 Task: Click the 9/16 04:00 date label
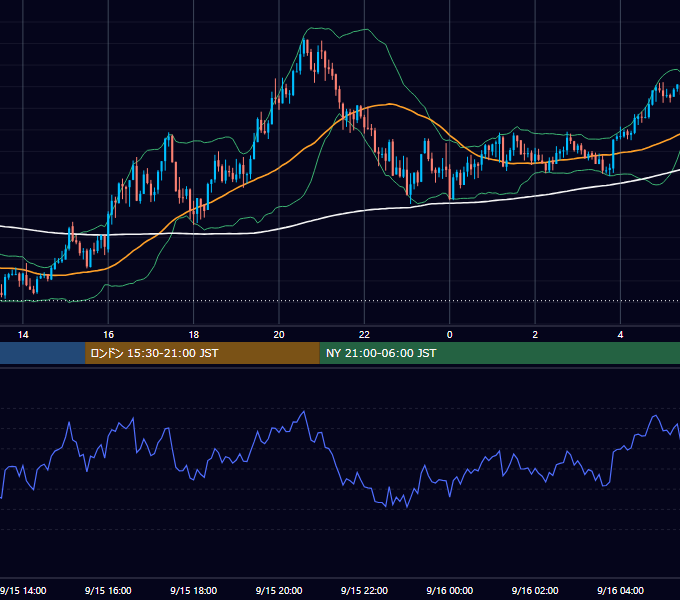(621, 590)
